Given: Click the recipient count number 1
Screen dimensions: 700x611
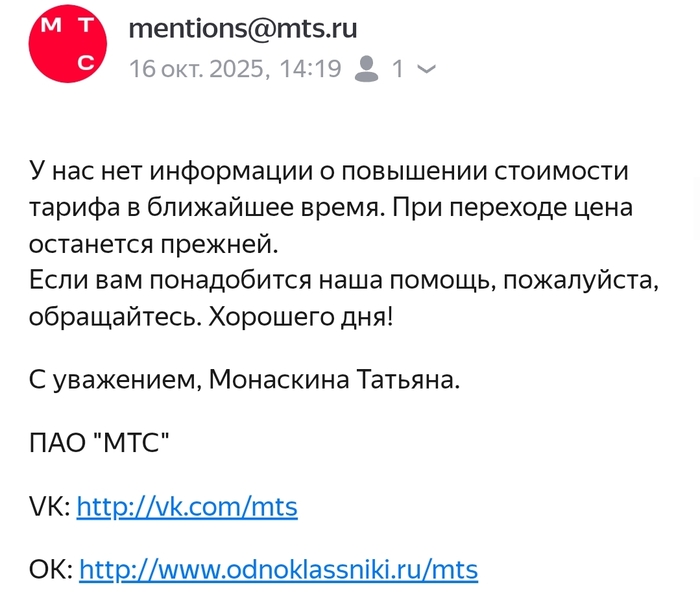Looking at the screenshot, I should pos(397,69).
